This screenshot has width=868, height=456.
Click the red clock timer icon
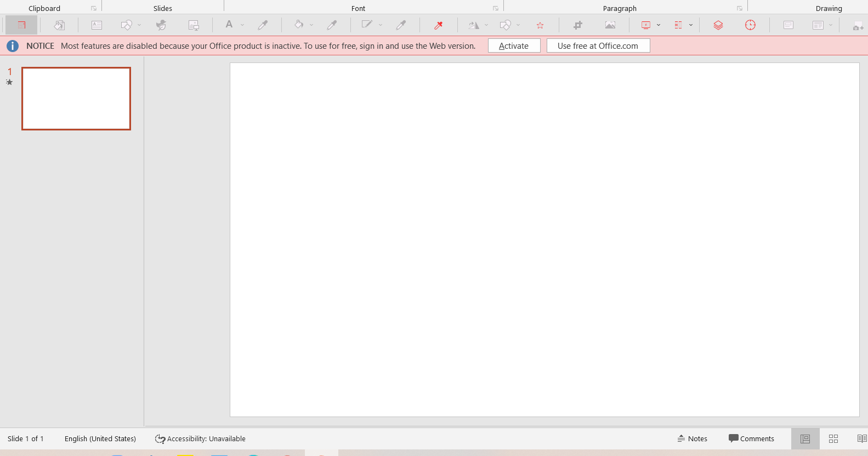click(750, 25)
